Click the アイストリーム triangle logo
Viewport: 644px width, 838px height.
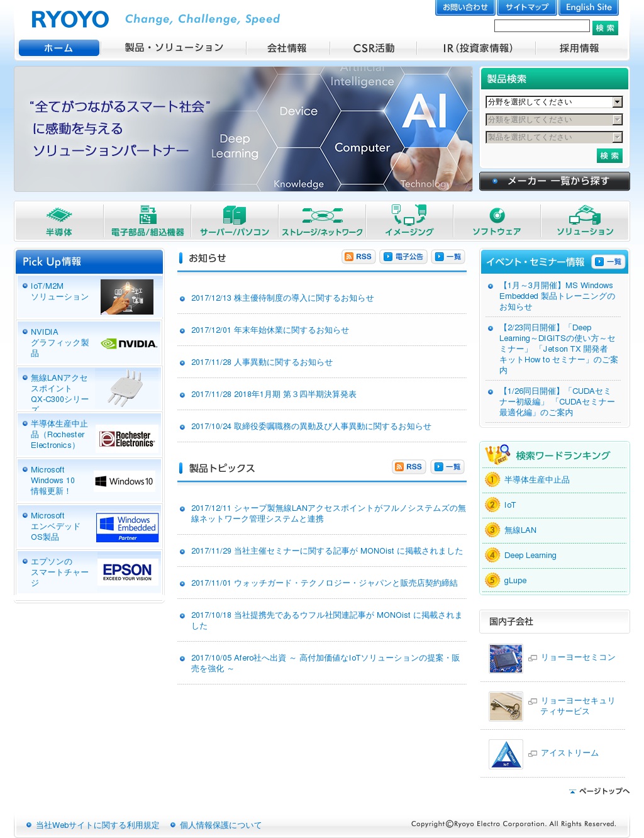tap(506, 754)
